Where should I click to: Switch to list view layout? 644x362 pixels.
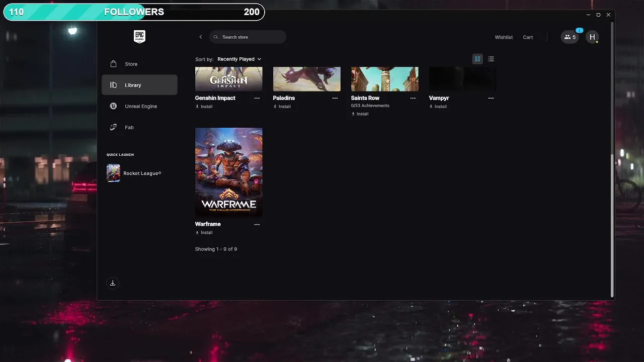pyautogui.click(x=491, y=59)
